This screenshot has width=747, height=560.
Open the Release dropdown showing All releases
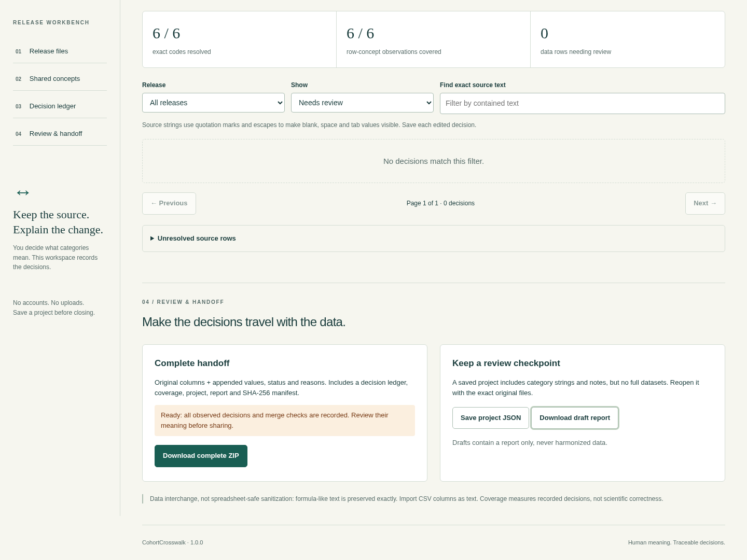[213, 103]
